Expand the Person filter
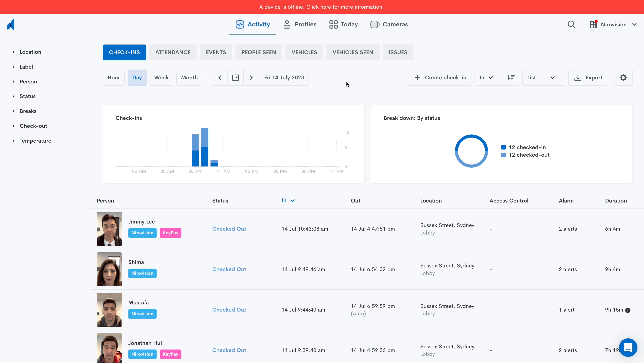Screen dimensions: 644x363 tap(25, 82)
